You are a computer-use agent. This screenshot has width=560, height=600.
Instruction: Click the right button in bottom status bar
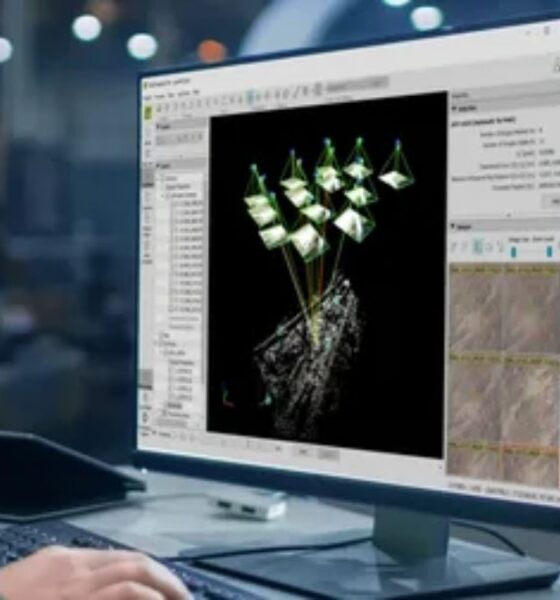(327, 454)
